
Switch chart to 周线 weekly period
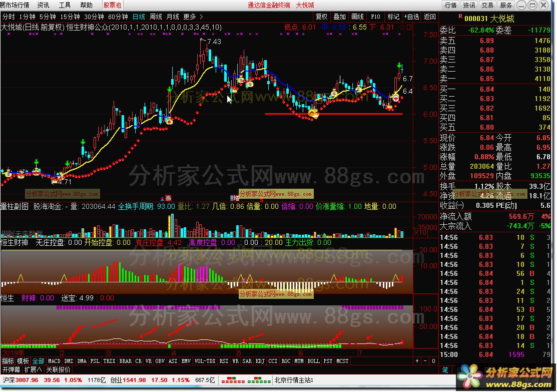coord(156,17)
